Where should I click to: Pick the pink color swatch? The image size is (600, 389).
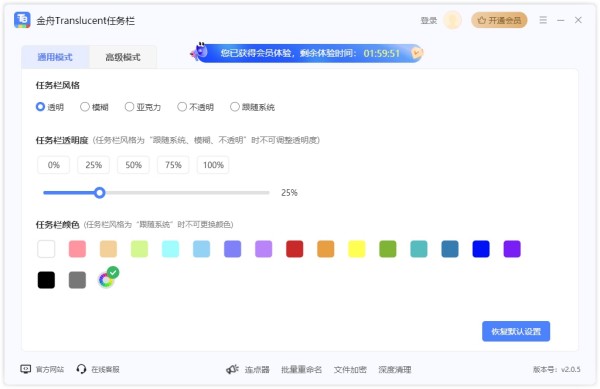tap(77, 249)
